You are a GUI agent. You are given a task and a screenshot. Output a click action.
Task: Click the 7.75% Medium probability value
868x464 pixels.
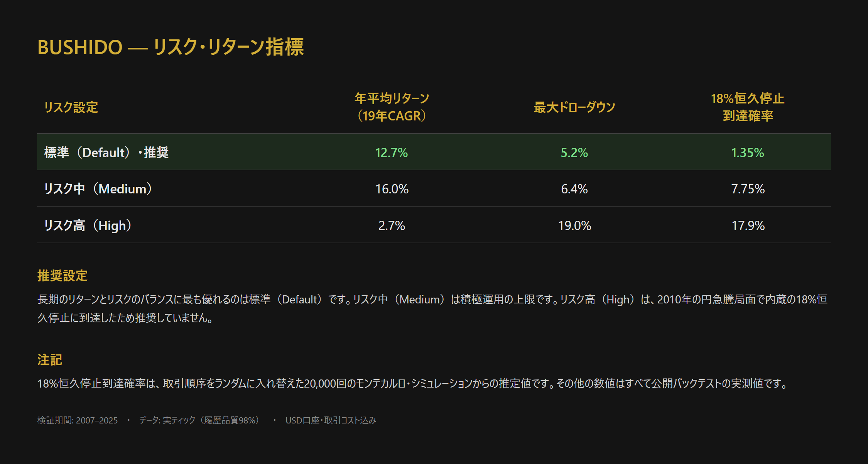click(x=748, y=189)
